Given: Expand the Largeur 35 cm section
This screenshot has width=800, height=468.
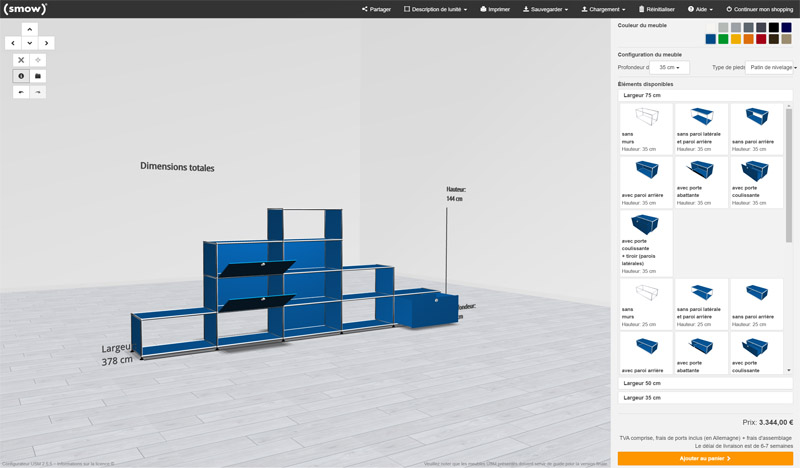Looking at the screenshot, I should tap(705, 398).
